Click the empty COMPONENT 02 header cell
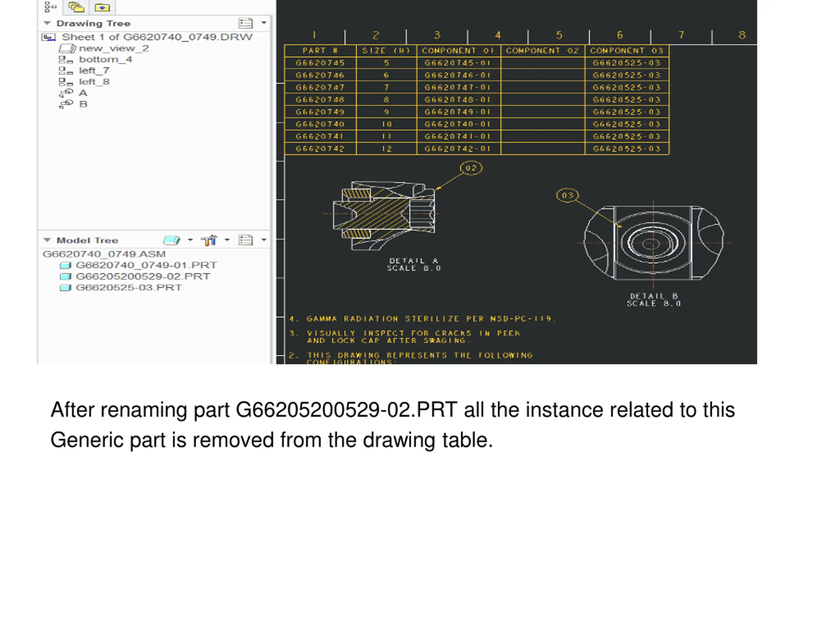Screen dimensions: 840x630 click(x=543, y=51)
